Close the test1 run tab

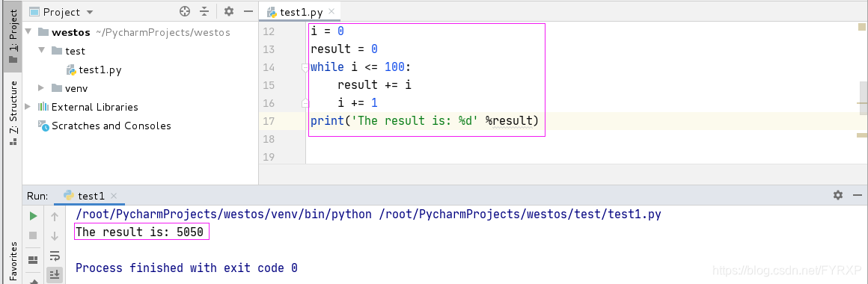(114, 196)
